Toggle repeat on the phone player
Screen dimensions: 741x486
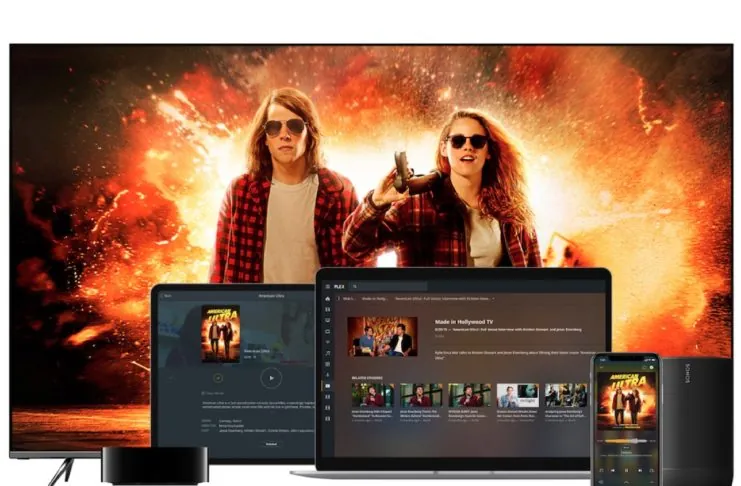(652, 470)
